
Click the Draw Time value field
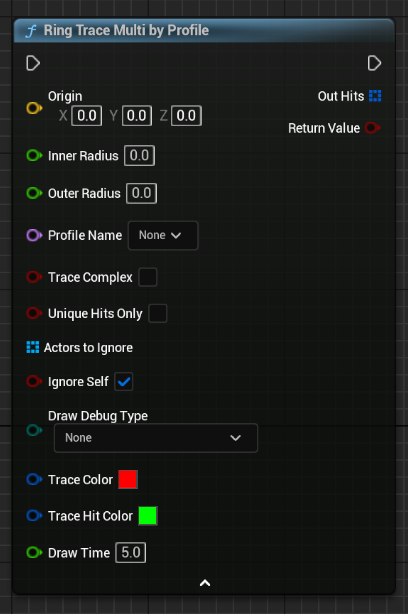[131, 553]
